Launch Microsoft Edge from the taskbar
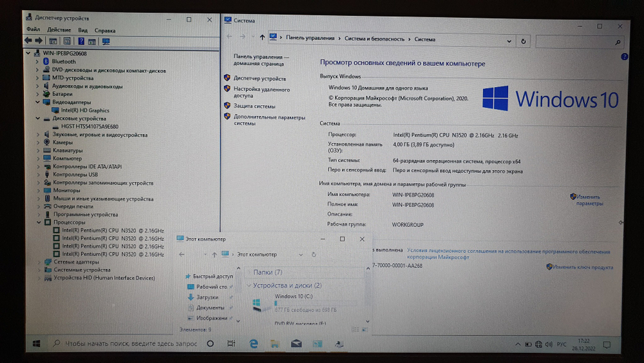Screen dimensions: 644x363 pos(253,344)
